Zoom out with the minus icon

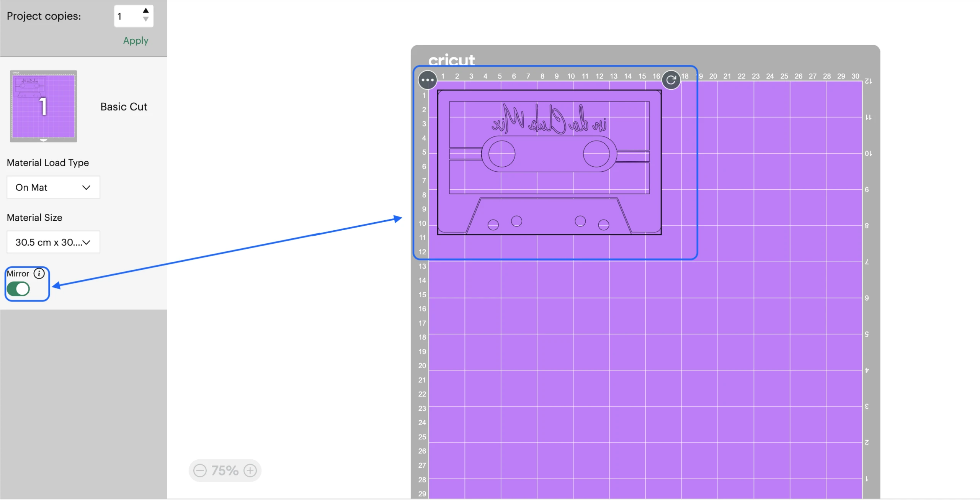pyautogui.click(x=200, y=470)
